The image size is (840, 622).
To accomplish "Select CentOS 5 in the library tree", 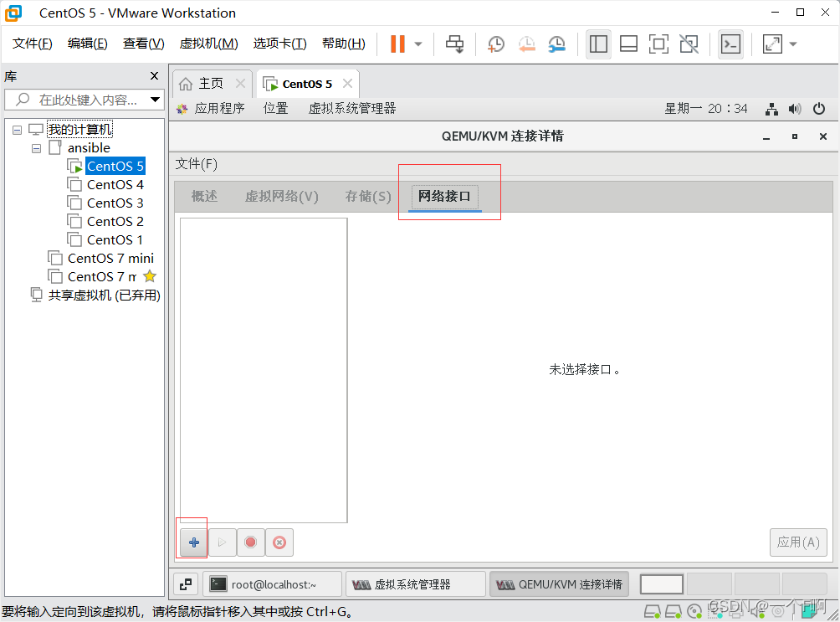I will tap(115, 167).
